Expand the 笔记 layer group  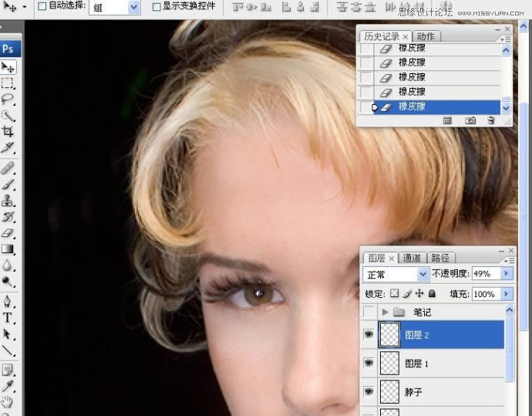click(x=386, y=313)
